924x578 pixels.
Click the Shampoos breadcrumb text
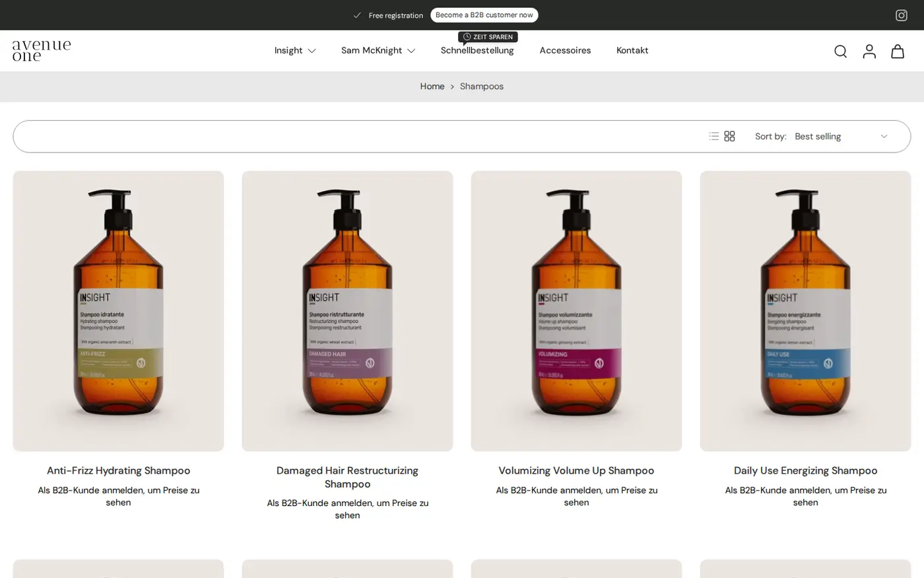click(x=482, y=87)
